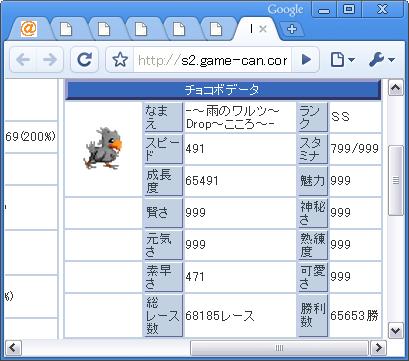Open the wrench tools menu
Viewport: 409px width, 361px height.
point(382,60)
